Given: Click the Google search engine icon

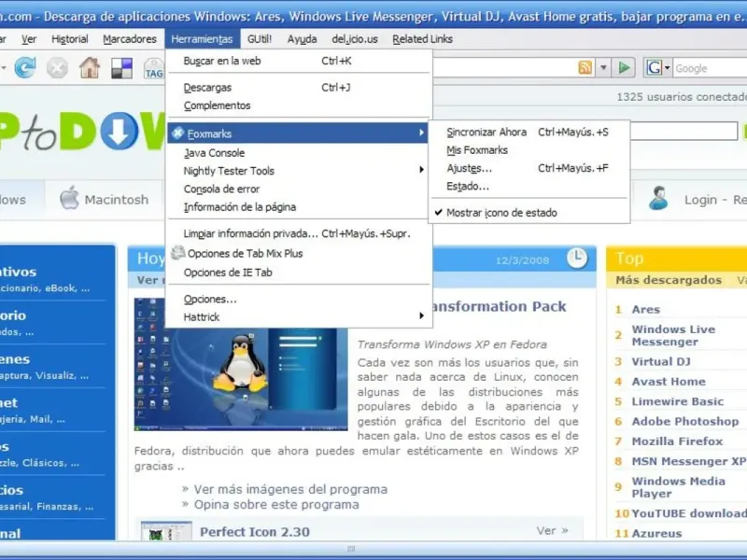Looking at the screenshot, I should tap(655, 67).
